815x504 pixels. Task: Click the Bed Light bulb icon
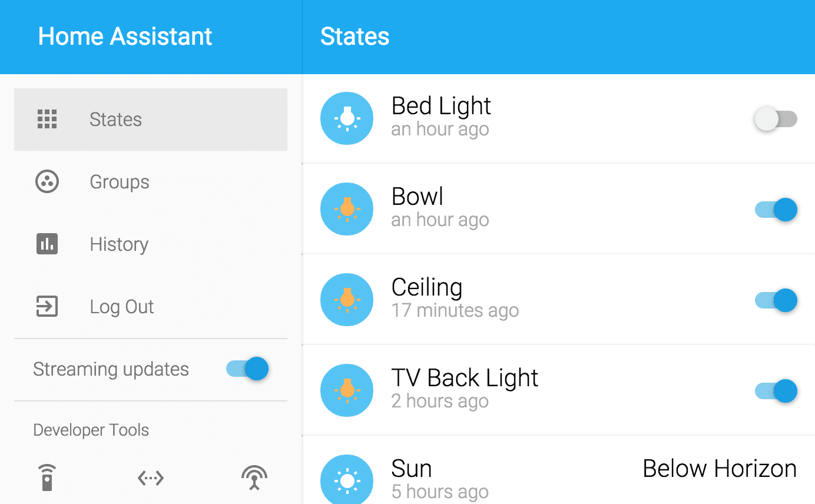point(347,119)
